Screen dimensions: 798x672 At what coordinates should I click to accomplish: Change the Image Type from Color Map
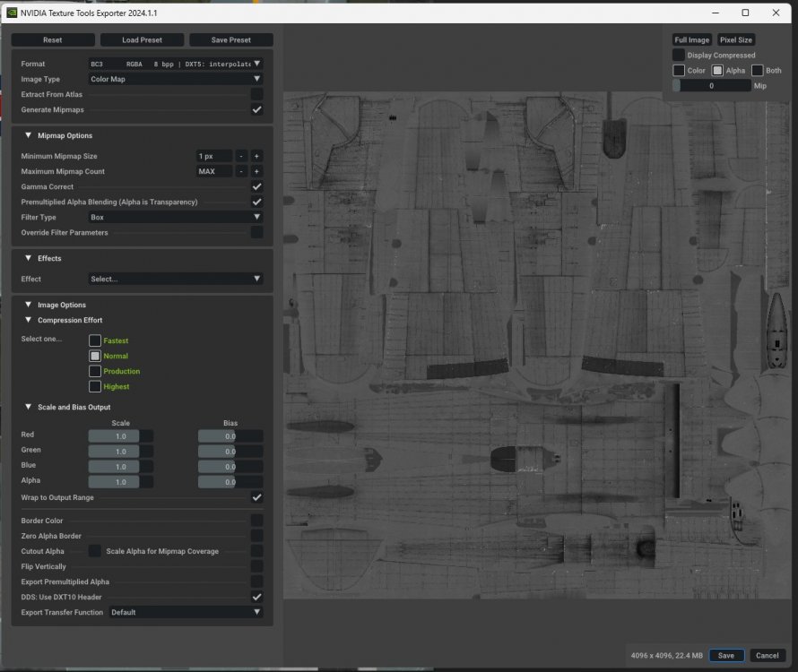tap(175, 79)
